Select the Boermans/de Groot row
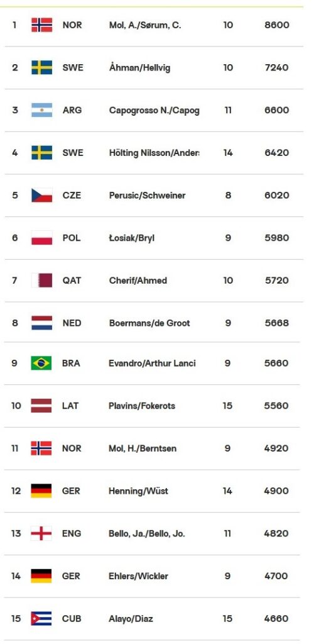This screenshot has width=319, height=644. pos(154,323)
